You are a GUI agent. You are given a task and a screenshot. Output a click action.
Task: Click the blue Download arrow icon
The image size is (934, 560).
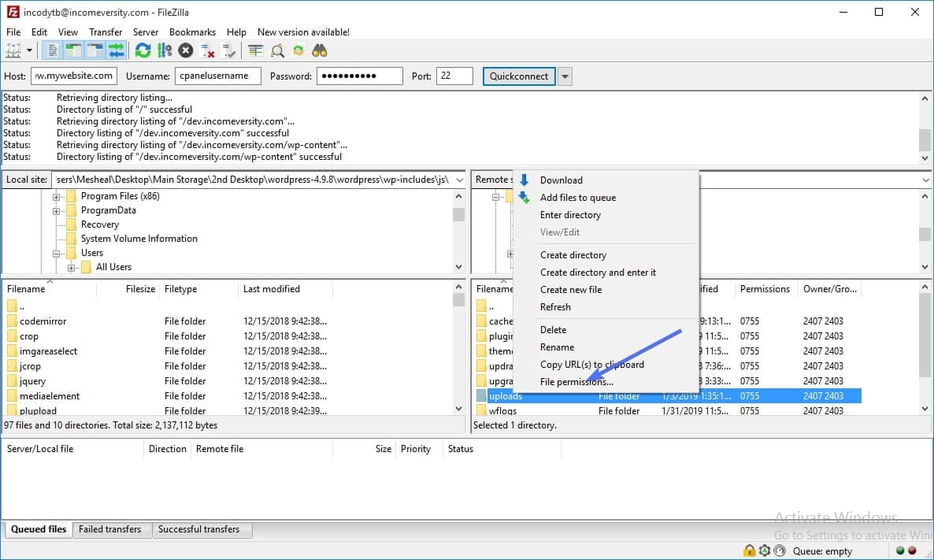point(524,180)
